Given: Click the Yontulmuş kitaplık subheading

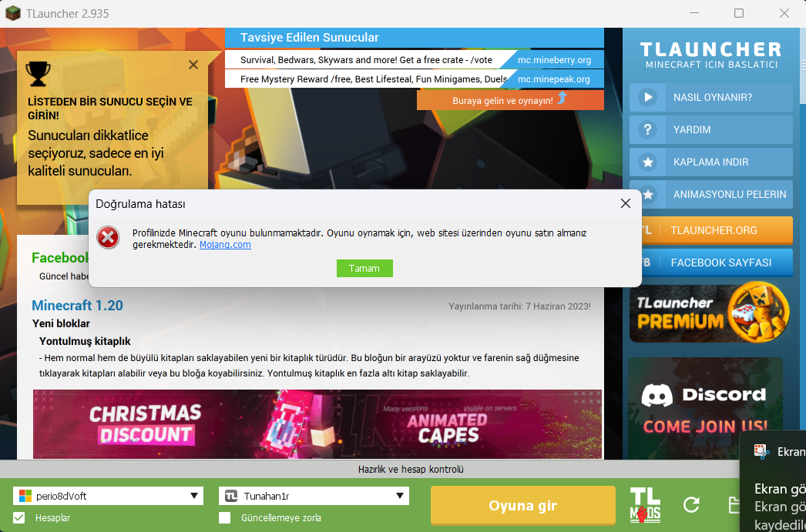Looking at the screenshot, I should (x=86, y=341).
